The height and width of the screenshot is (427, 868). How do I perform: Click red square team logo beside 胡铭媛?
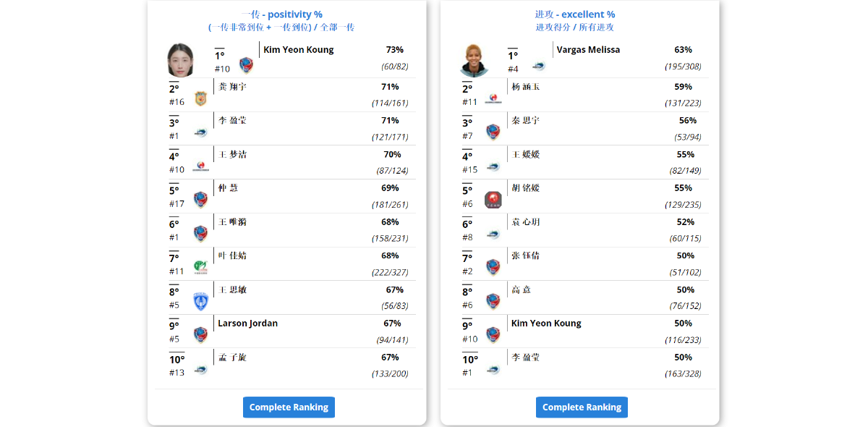pyautogui.click(x=493, y=200)
